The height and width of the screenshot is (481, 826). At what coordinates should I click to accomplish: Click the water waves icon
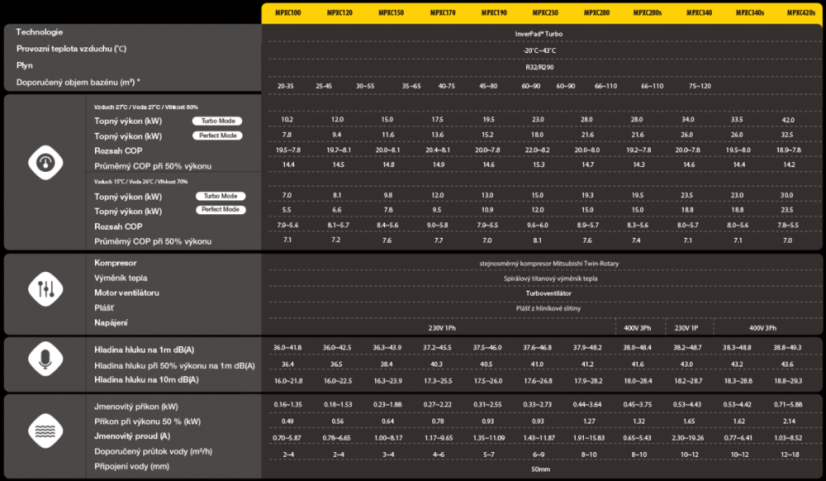point(45,430)
